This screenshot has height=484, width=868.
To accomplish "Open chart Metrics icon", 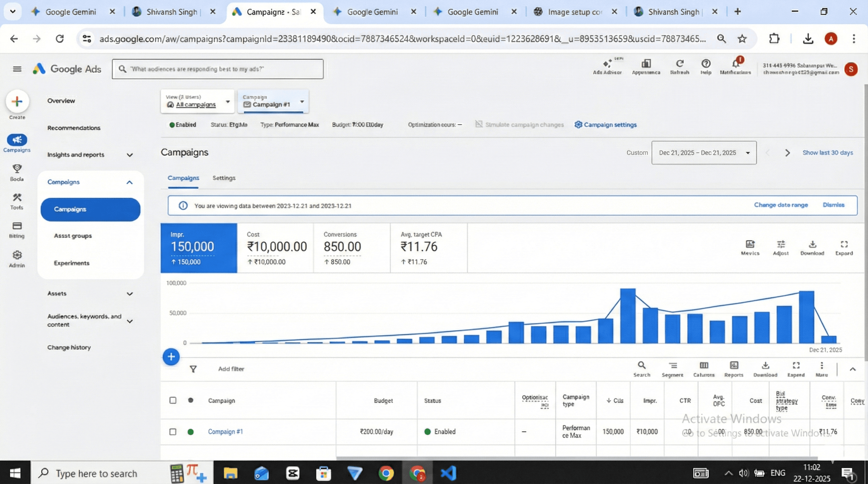I will point(750,244).
